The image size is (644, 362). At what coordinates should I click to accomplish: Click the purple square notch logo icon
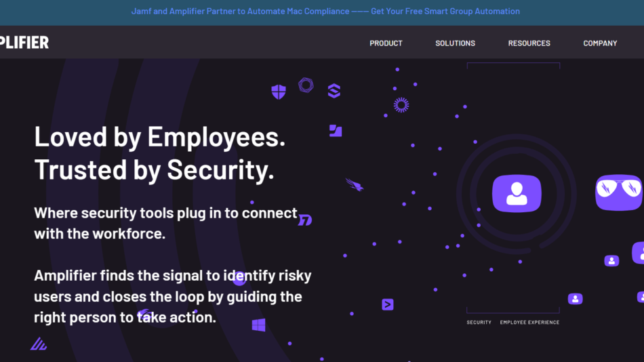336,131
